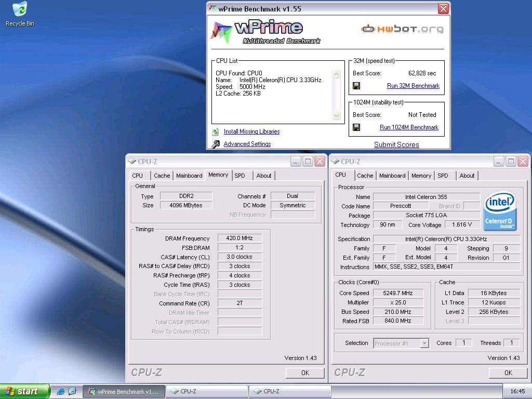Open the Windows Start menu
Viewport: 532px width, 399px height.
[25, 391]
